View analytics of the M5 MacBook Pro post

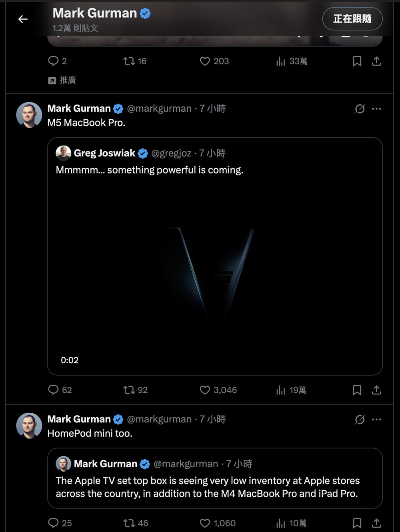pos(281,390)
